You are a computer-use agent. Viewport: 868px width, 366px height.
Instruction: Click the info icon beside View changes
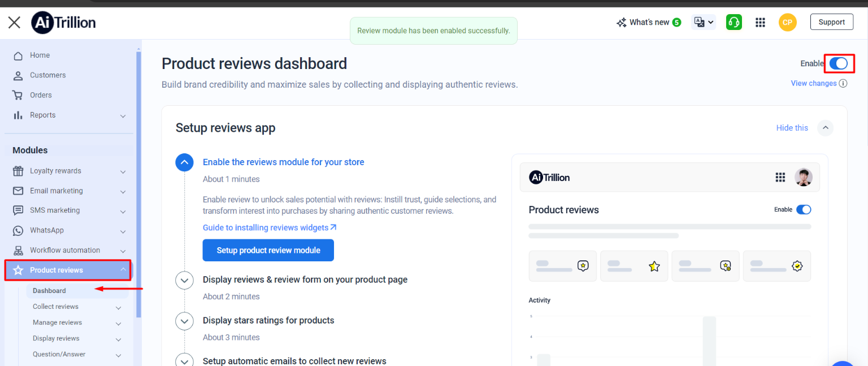[x=843, y=84]
